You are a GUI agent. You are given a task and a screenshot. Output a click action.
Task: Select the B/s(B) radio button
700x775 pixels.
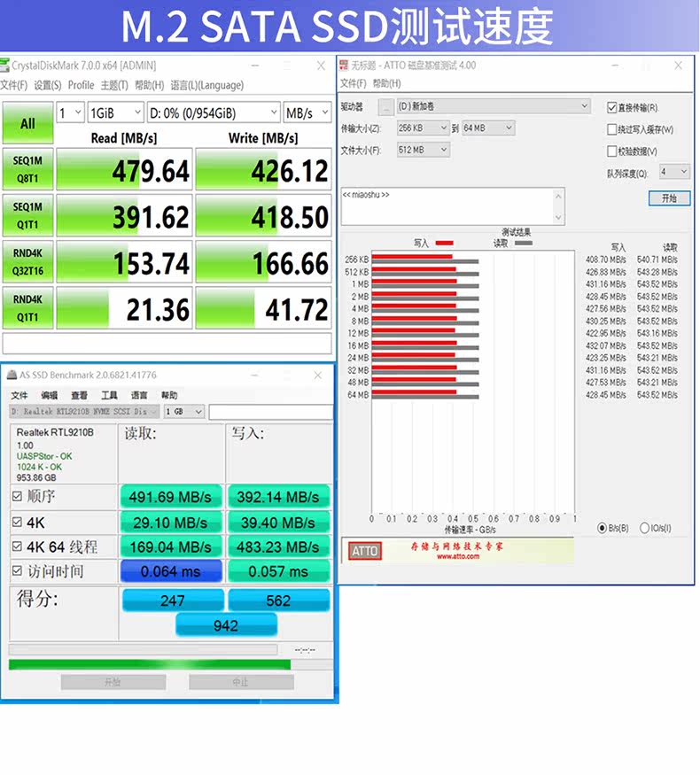pyautogui.click(x=603, y=528)
